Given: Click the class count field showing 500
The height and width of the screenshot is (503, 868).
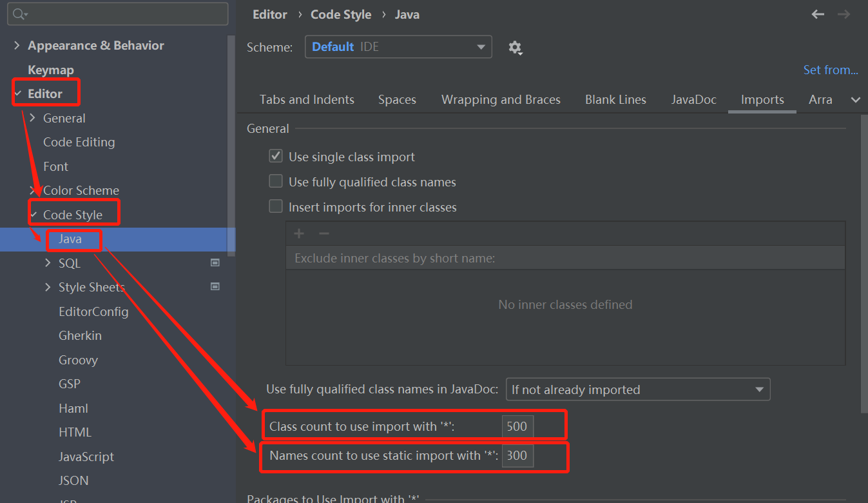Looking at the screenshot, I should (517, 426).
